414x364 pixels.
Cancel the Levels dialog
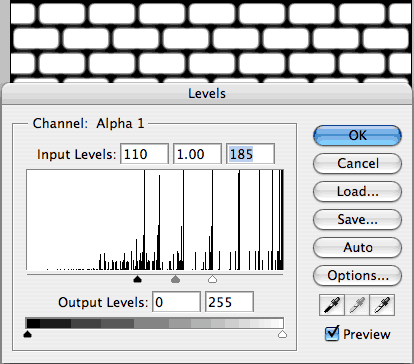pyautogui.click(x=357, y=163)
